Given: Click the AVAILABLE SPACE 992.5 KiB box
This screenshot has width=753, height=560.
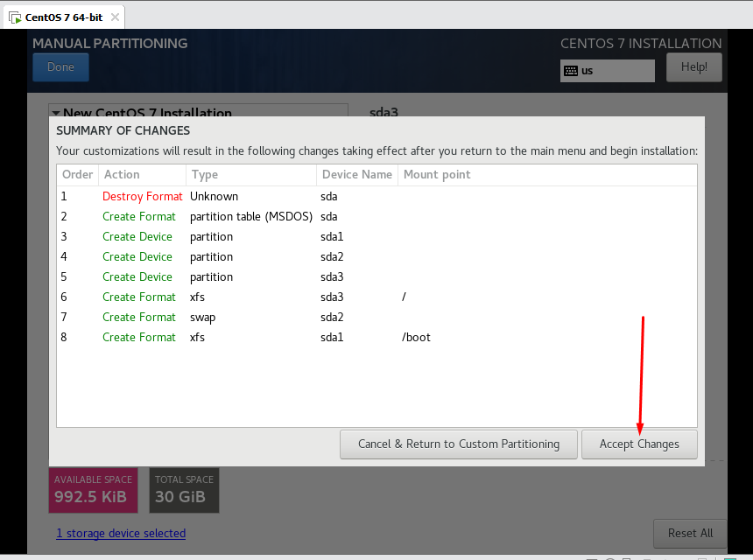Looking at the screenshot, I should point(93,490).
